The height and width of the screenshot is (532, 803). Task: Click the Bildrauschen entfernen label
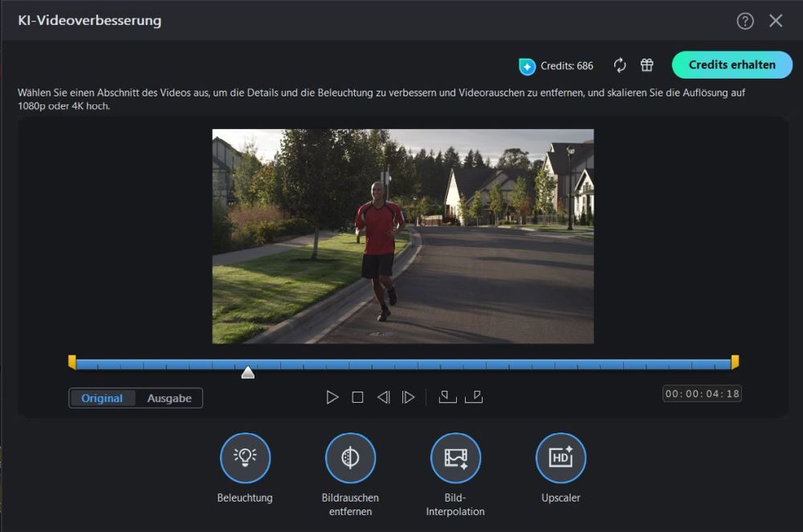tap(350, 505)
